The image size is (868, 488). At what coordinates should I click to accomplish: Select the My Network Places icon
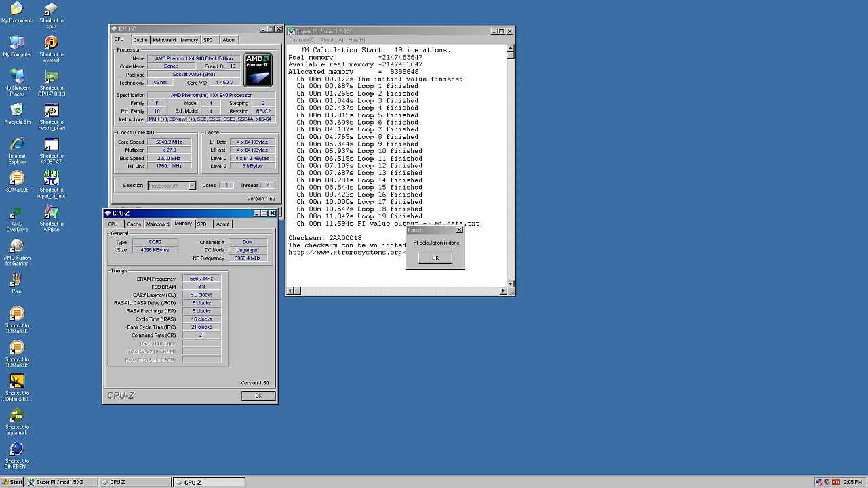point(17,83)
